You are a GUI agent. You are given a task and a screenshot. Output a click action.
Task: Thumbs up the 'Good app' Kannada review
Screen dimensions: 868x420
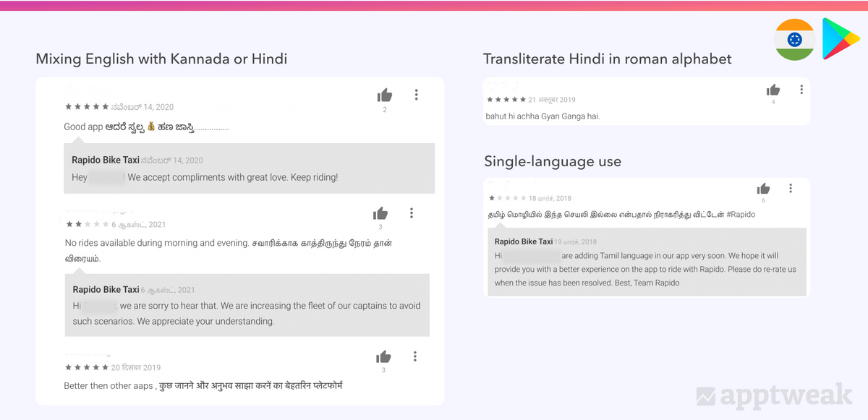(x=385, y=95)
